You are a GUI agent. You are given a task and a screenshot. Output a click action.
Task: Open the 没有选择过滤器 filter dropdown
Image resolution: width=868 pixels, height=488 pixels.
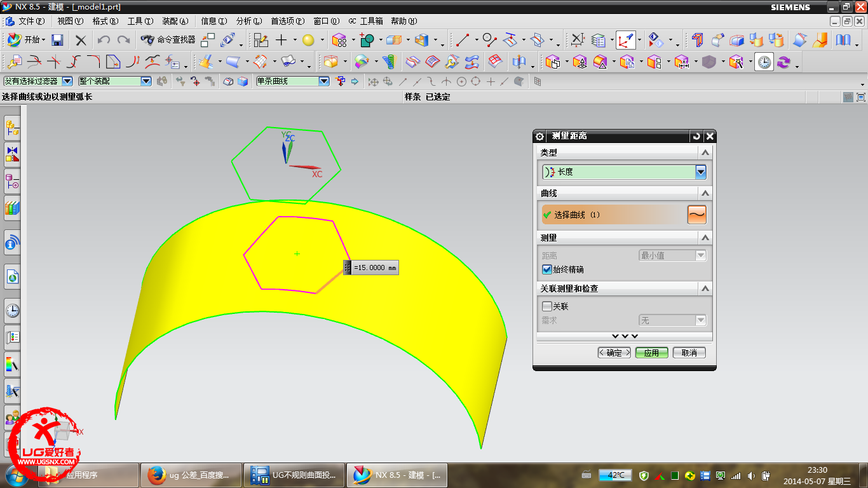67,81
